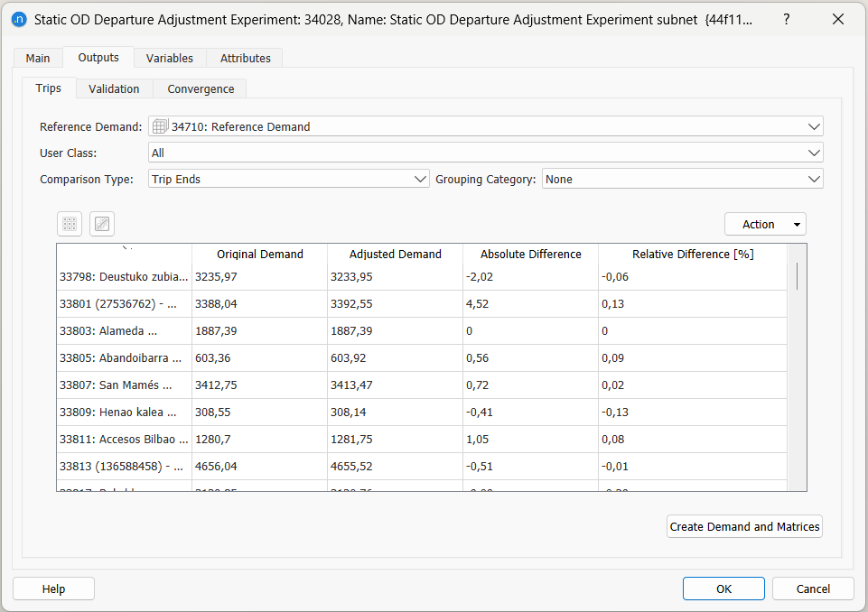Screen dimensions: 868x612
Task: Open the Action dropdown menu
Action: point(765,224)
